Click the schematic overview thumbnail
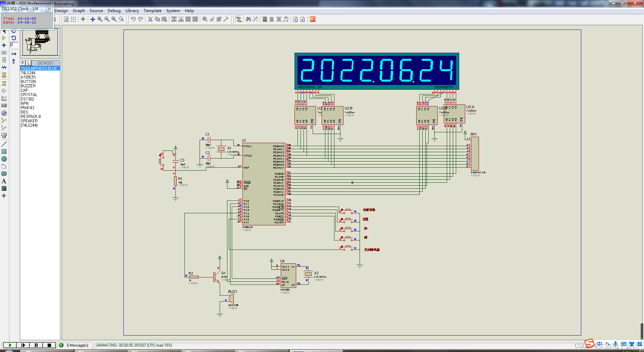The height and width of the screenshot is (352, 644). tap(40, 42)
